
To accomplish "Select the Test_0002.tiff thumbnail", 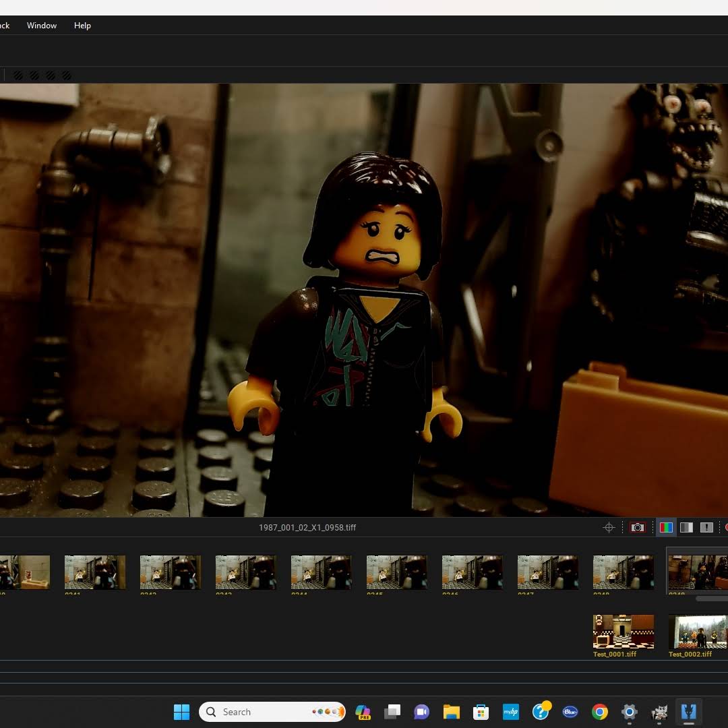I will [x=697, y=632].
